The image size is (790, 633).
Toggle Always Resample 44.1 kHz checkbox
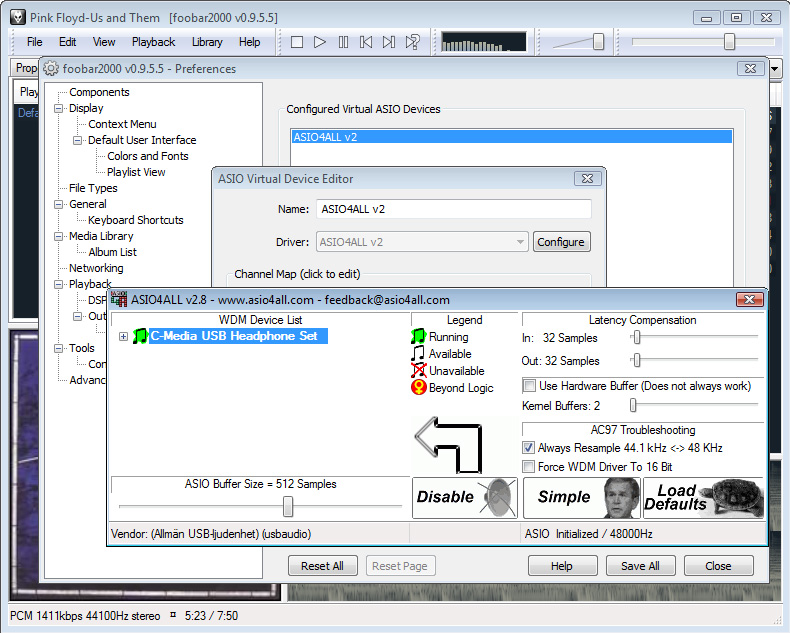[528, 448]
